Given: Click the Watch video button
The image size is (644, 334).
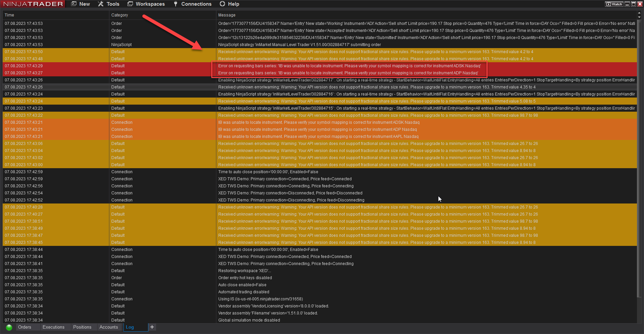Looking at the screenshot, I should pos(614,4).
